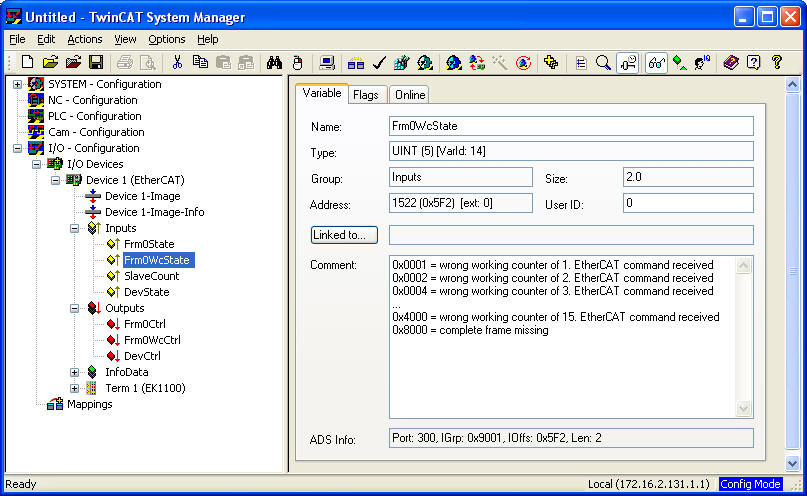Click the Cut scissors icon

pos(177,62)
